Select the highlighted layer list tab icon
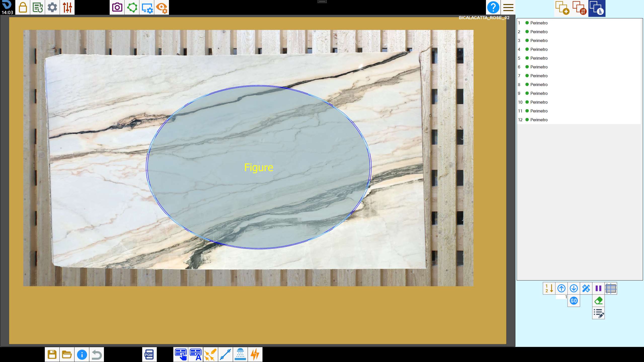Screen dimensions: 644x362 (x=597, y=8)
